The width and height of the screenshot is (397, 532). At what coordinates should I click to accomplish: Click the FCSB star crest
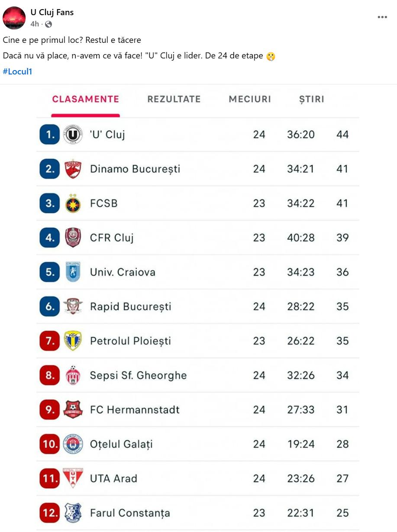click(73, 203)
